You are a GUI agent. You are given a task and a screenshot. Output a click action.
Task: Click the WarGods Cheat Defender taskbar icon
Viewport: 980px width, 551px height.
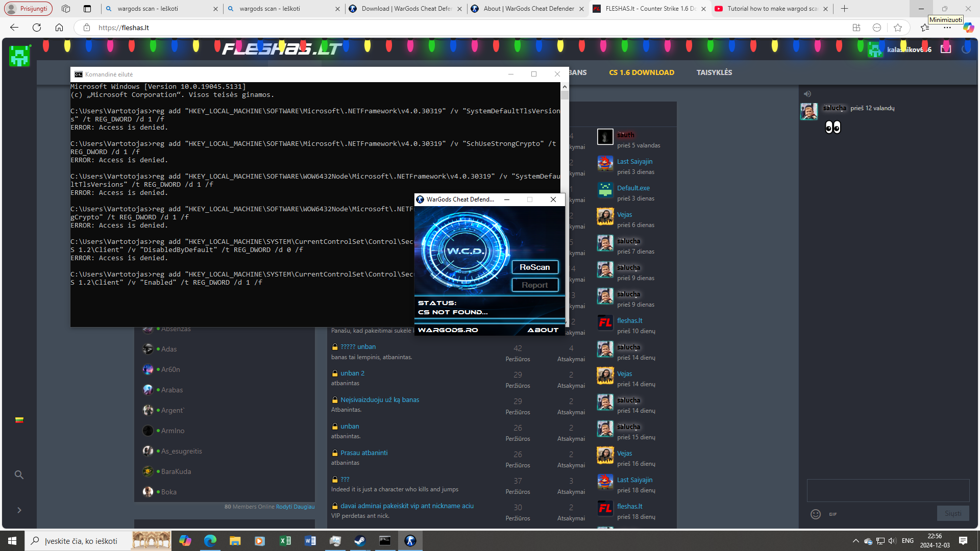click(x=410, y=541)
